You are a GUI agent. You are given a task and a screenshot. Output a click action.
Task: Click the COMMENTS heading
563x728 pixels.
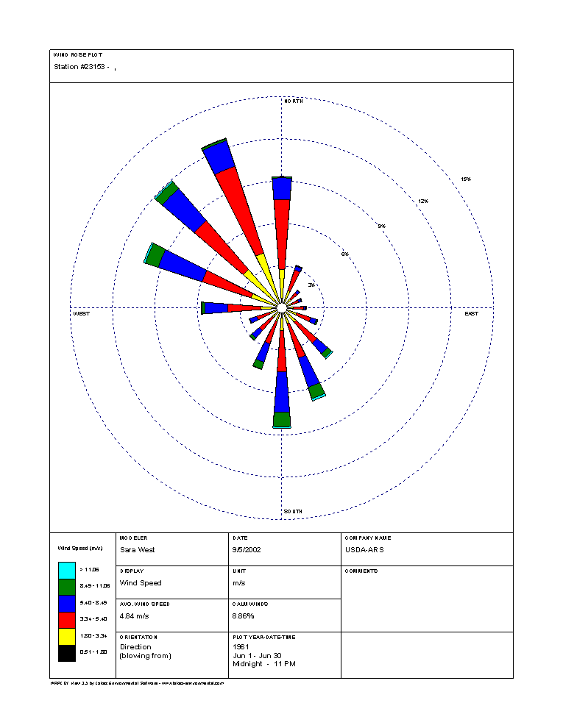coord(361,571)
